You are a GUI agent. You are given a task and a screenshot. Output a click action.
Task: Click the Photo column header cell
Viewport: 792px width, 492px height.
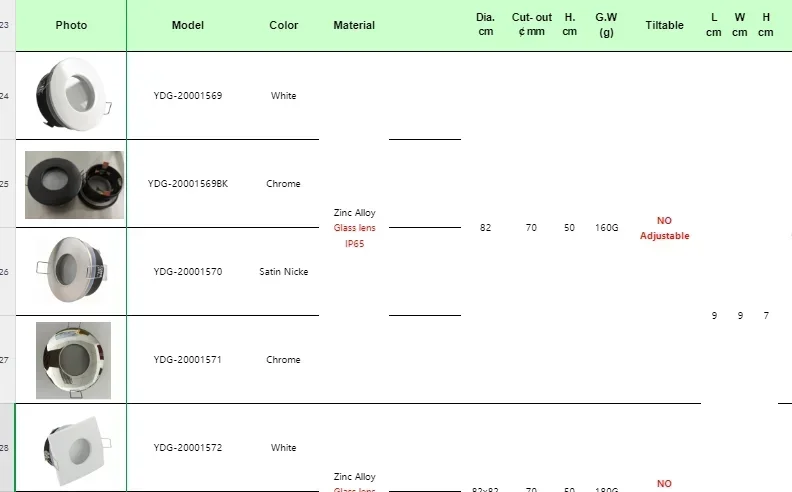[x=71, y=25]
